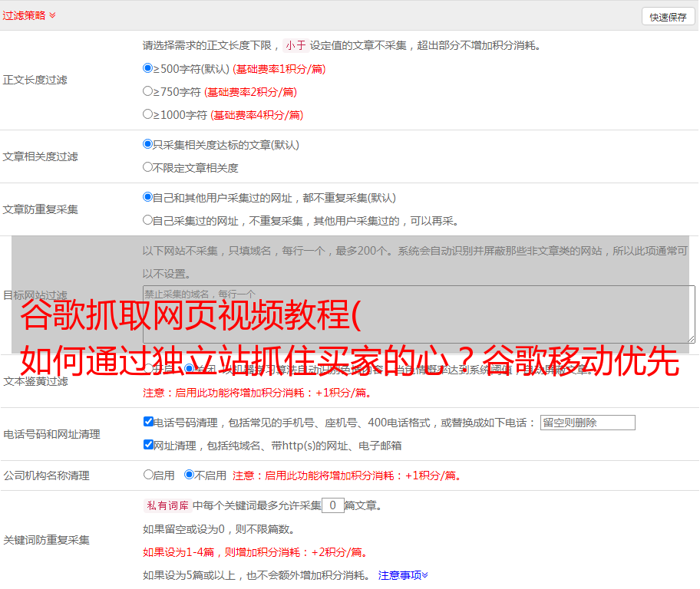
Task: Select 启用 for 公司机构名称清理
Action: pyautogui.click(x=148, y=474)
